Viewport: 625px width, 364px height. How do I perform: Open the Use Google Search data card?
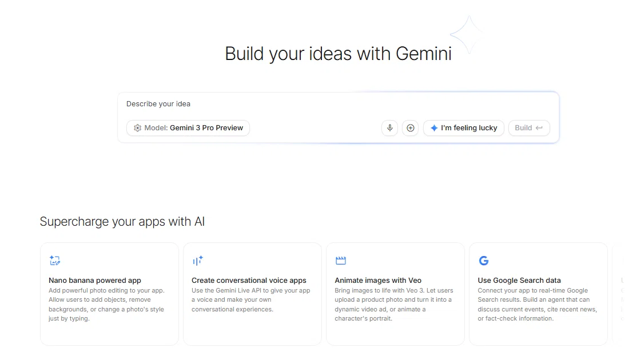tap(539, 294)
